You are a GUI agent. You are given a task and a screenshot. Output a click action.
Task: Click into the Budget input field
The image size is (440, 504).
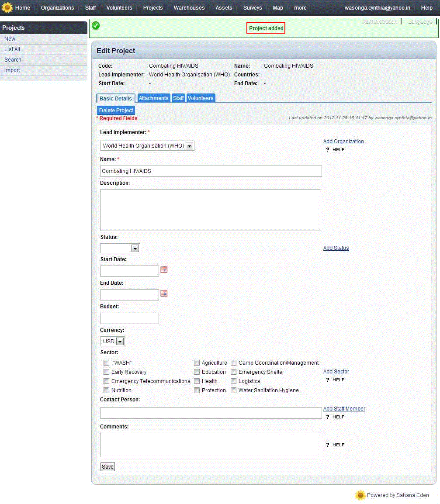129,318
